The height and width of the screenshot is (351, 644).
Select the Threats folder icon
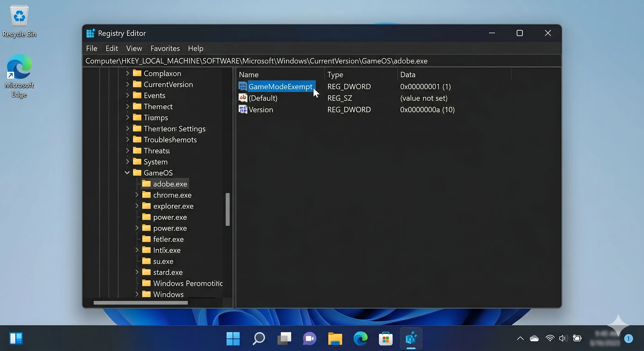pos(137,150)
